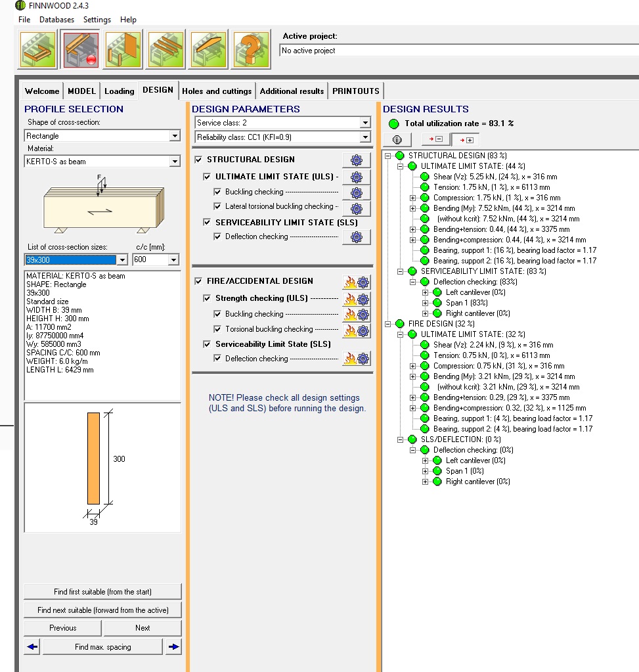
Task: Click the Previous button
Action: (x=62, y=628)
